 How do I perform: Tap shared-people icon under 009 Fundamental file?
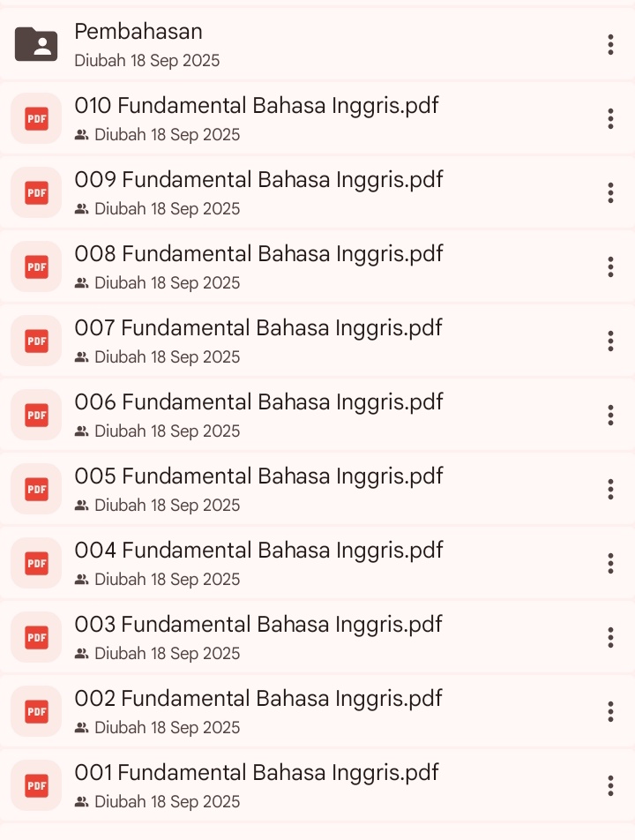pos(81,208)
